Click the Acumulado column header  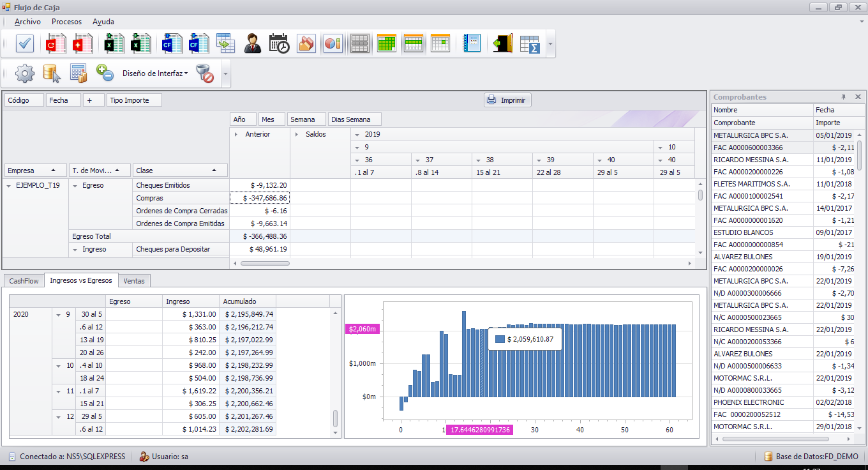click(248, 301)
